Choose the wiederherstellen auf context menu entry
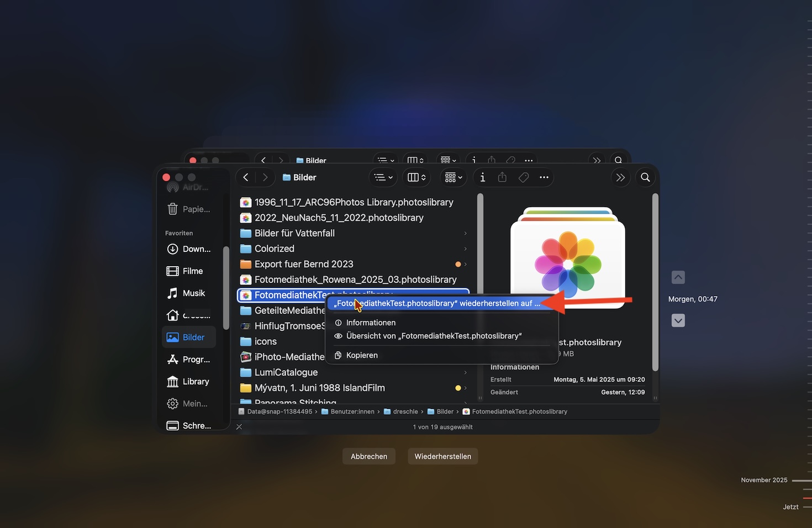812x528 pixels. pyautogui.click(x=442, y=303)
